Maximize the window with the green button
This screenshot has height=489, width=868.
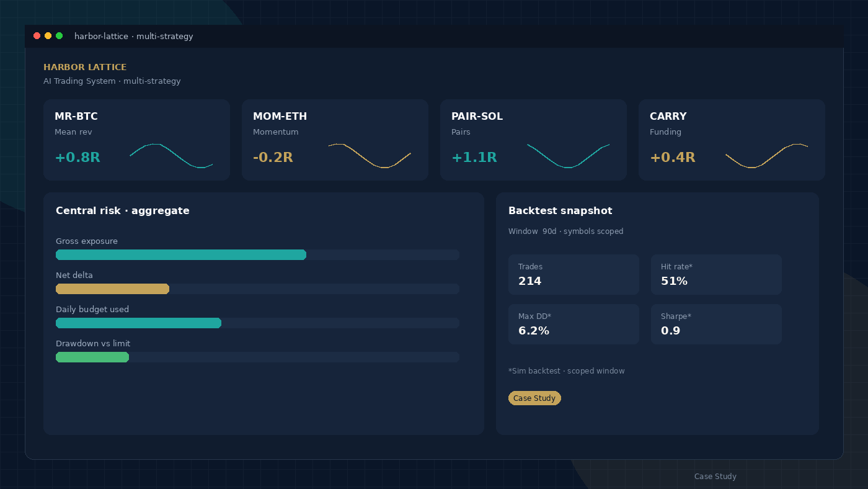pos(59,36)
